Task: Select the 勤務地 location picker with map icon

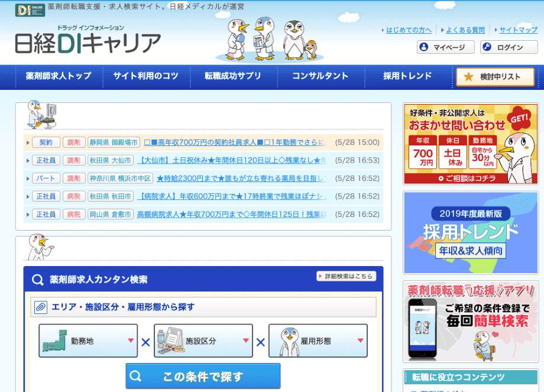Action: pos(88,341)
